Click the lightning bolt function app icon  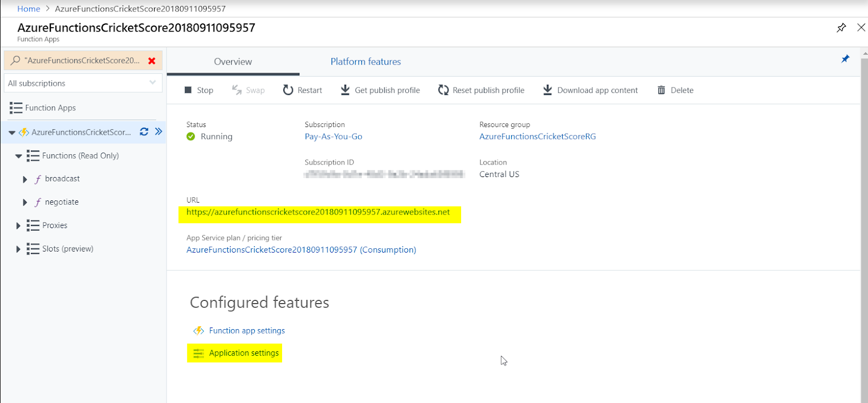pyautogui.click(x=24, y=132)
